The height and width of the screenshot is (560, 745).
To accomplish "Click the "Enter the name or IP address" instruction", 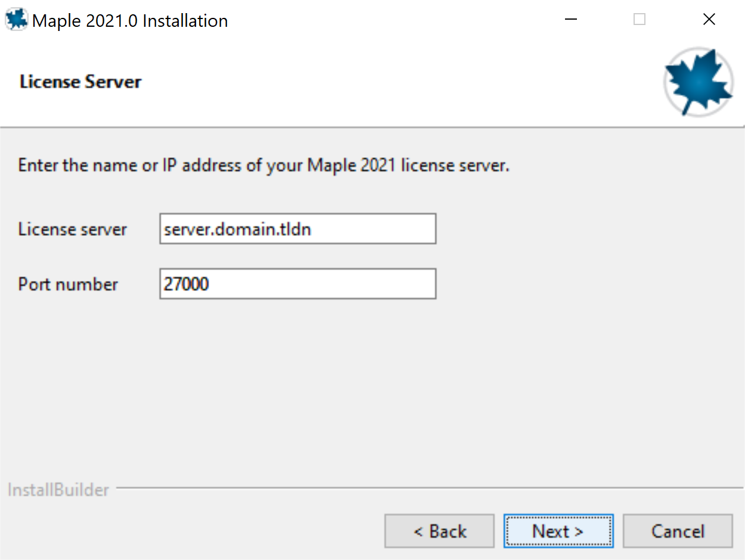I will coord(263,165).
